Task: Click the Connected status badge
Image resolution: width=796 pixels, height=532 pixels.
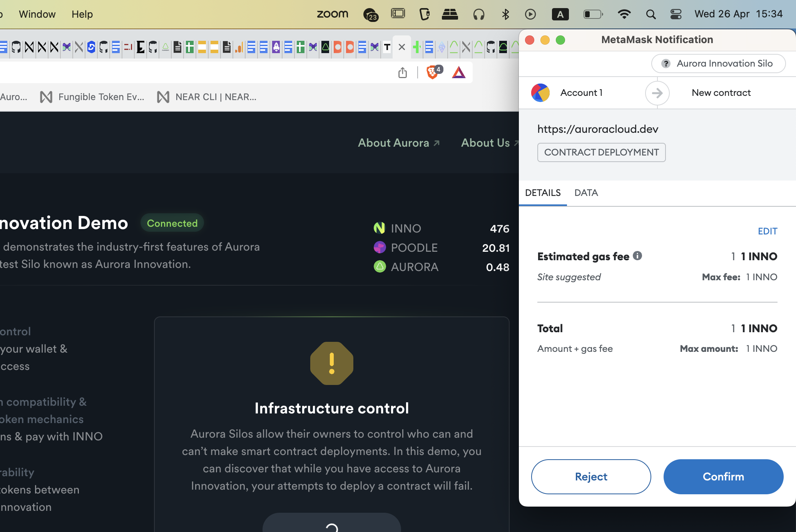Action: pos(172,223)
